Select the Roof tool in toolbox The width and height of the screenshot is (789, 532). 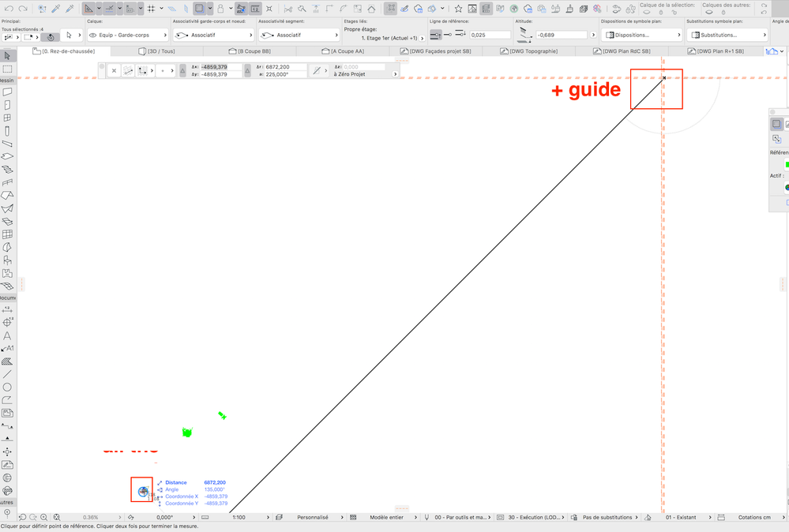pos(7,196)
